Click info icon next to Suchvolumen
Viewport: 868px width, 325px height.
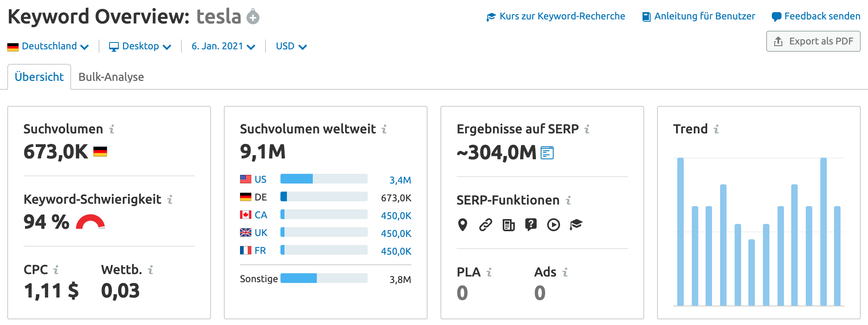pyautogui.click(x=112, y=129)
